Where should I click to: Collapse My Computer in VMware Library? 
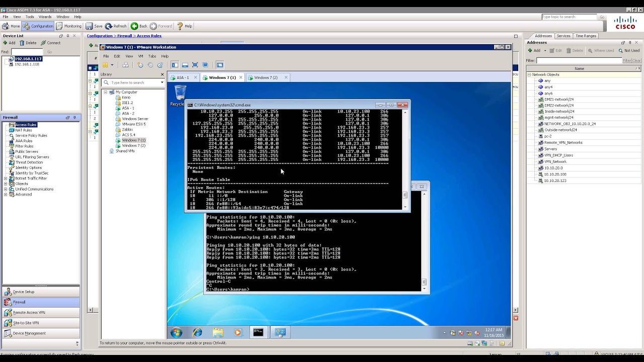[106, 92]
